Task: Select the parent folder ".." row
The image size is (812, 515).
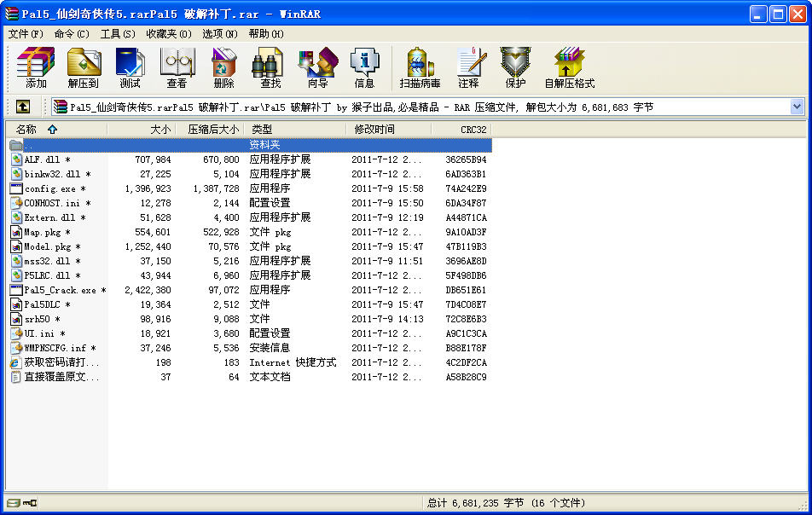Action: (x=29, y=145)
